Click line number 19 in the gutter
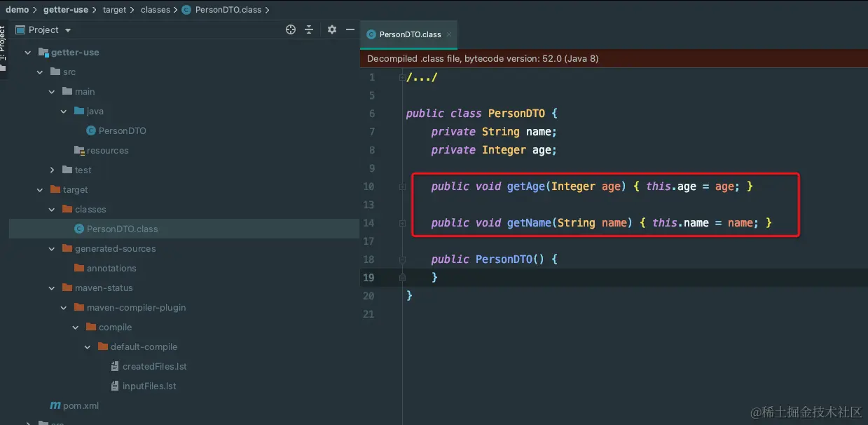Screen dimensions: 868x425 coord(369,278)
